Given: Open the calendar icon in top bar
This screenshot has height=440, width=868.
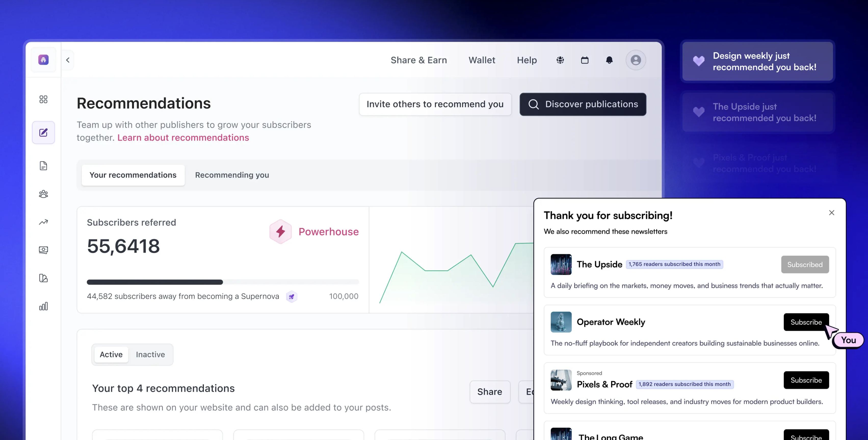Looking at the screenshot, I should click(585, 60).
